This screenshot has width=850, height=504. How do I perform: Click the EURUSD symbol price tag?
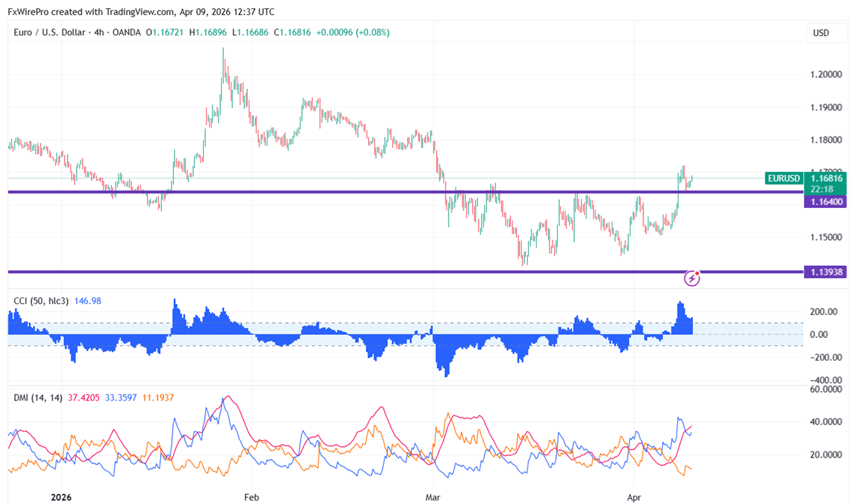click(784, 178)
